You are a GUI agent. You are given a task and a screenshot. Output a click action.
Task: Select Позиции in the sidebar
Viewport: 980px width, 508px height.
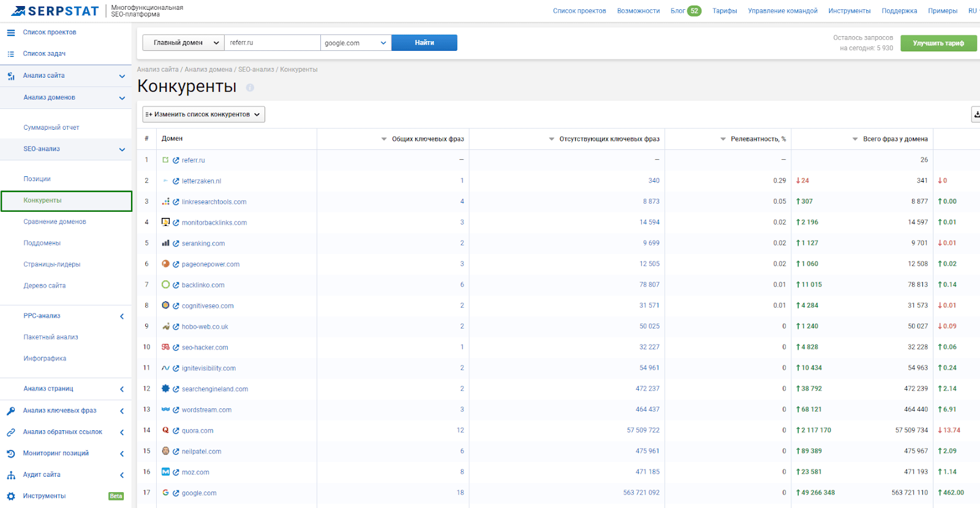pyautogui.click(x=37, y=179)
